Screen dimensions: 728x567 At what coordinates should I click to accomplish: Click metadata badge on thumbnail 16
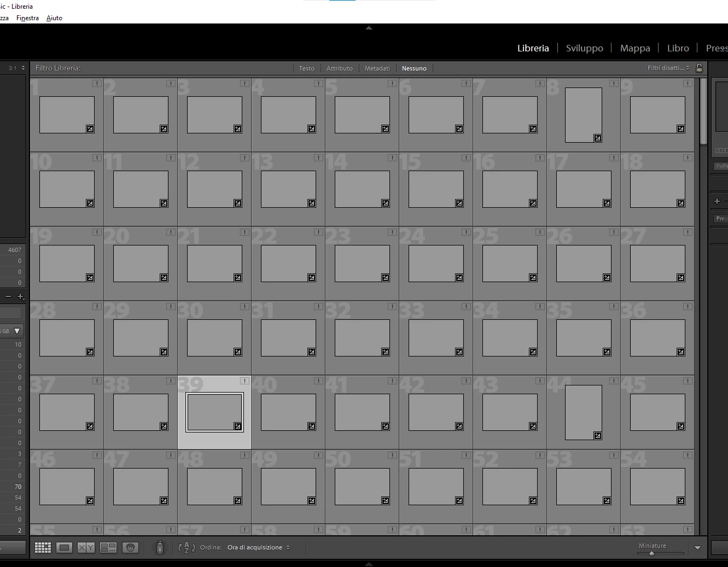533,203
